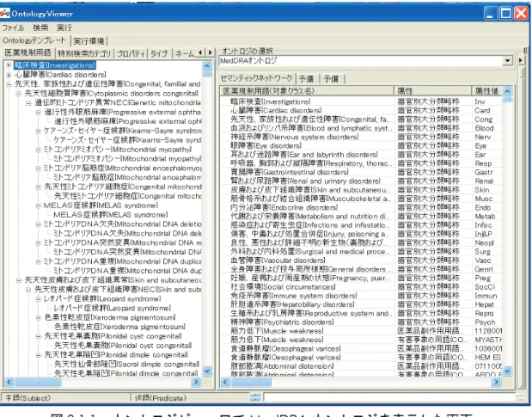Viewport: 532px width, 417px height.
Task: Collapse the parent MELAS症候群 node
Action: [x=39, y=205]
